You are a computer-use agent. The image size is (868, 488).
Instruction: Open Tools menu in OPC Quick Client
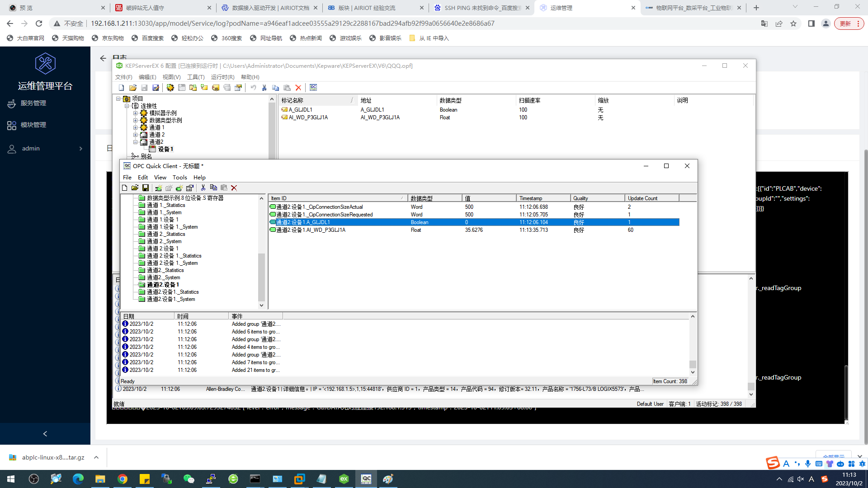coord(179,178)
